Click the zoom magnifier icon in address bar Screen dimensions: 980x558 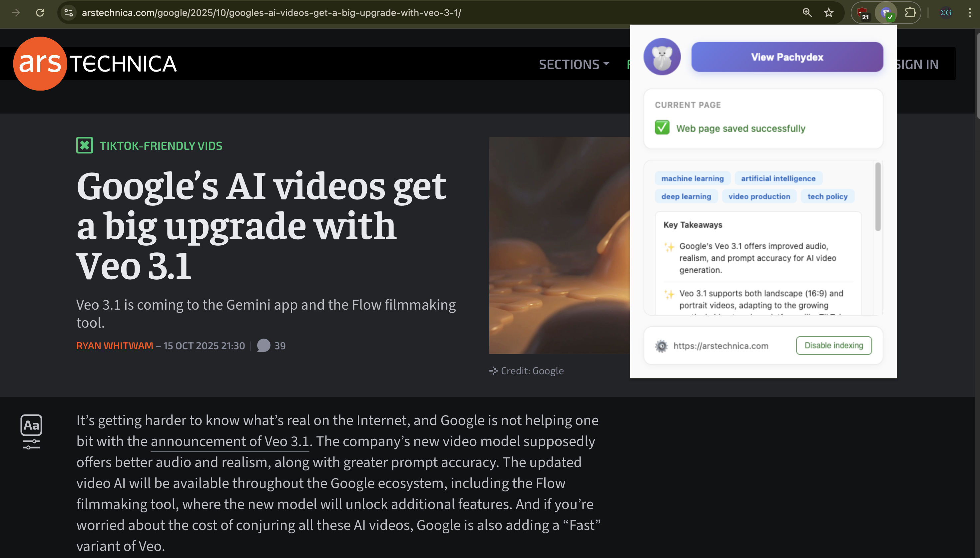pos(807,13)
